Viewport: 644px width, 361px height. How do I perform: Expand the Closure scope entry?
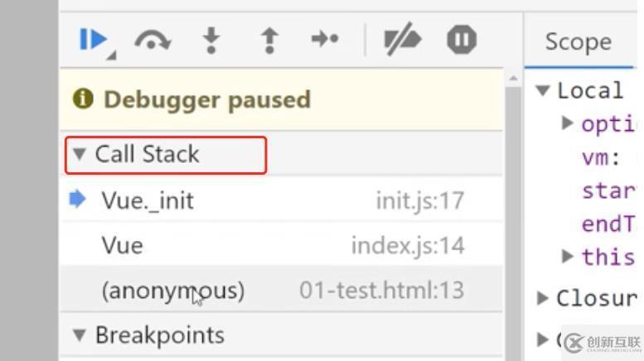(x=543, y=298)
